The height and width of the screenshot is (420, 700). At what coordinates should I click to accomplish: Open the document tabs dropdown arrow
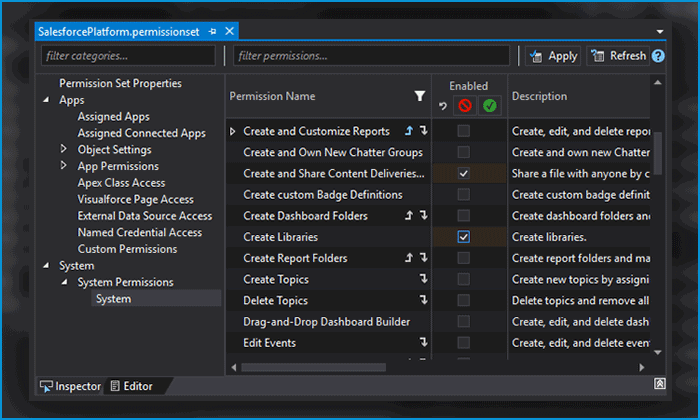pos(660,32)
